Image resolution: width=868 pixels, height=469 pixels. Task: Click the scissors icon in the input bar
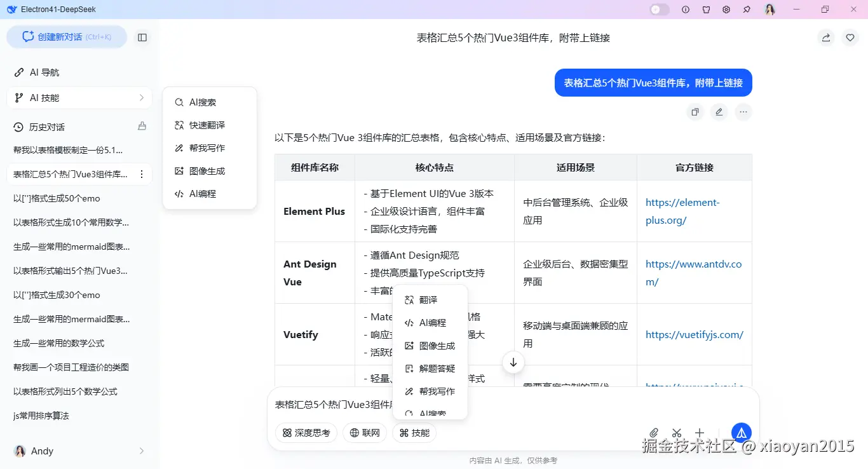pyautogui.click(x=676, y=432)
